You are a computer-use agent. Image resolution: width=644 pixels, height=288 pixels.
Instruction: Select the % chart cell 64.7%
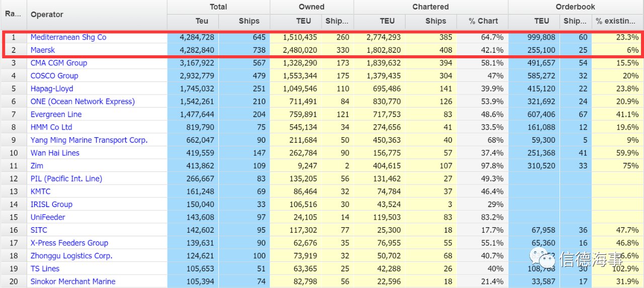(x=482, y=37)
